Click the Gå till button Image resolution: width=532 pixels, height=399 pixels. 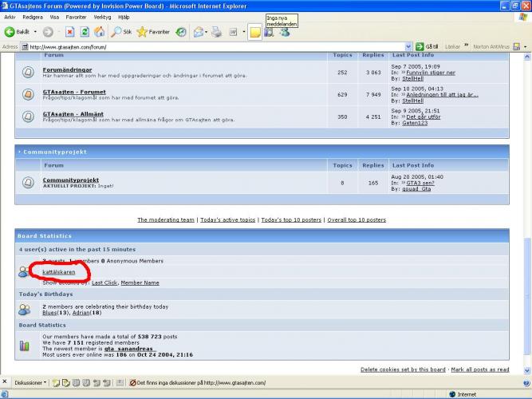click(x=428, y=46)
